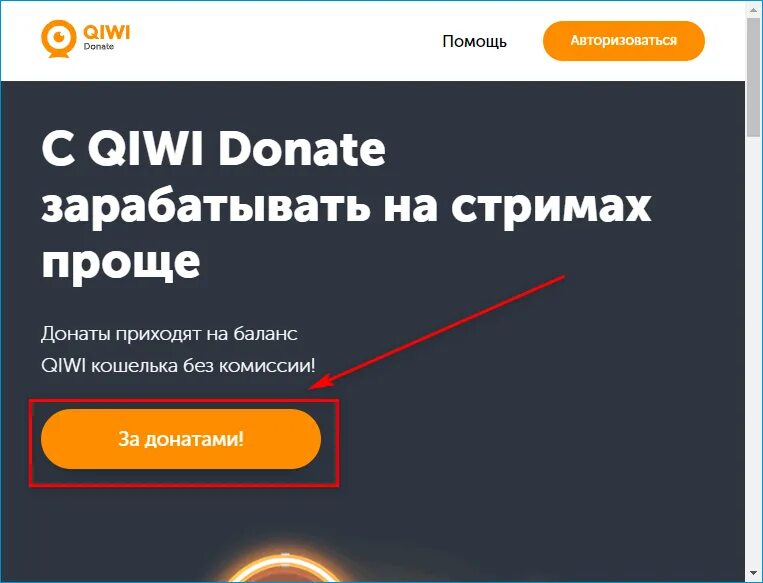Screen dimensions: 763x583
Task: Click the red highlight frame around button
Action: coord(184,442)
